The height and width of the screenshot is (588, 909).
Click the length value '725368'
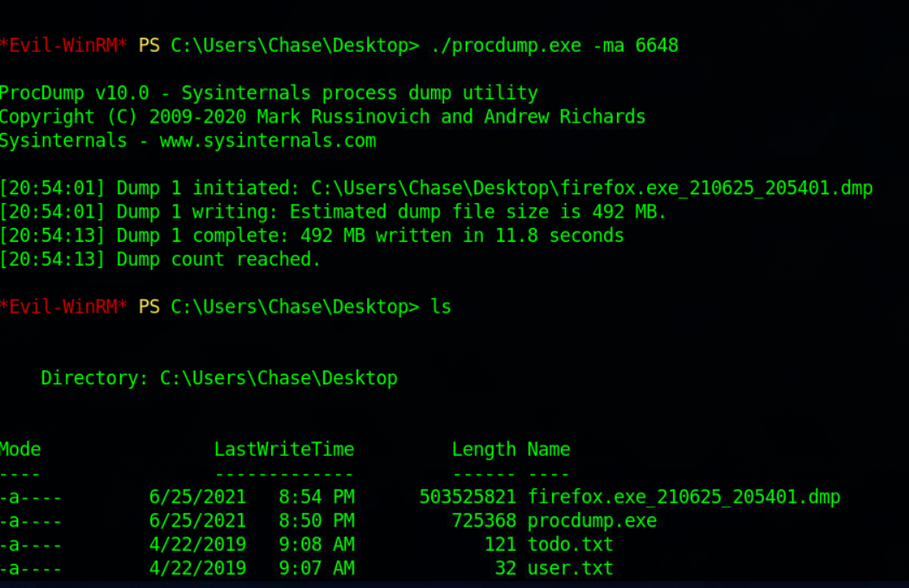tap(484, 521)
